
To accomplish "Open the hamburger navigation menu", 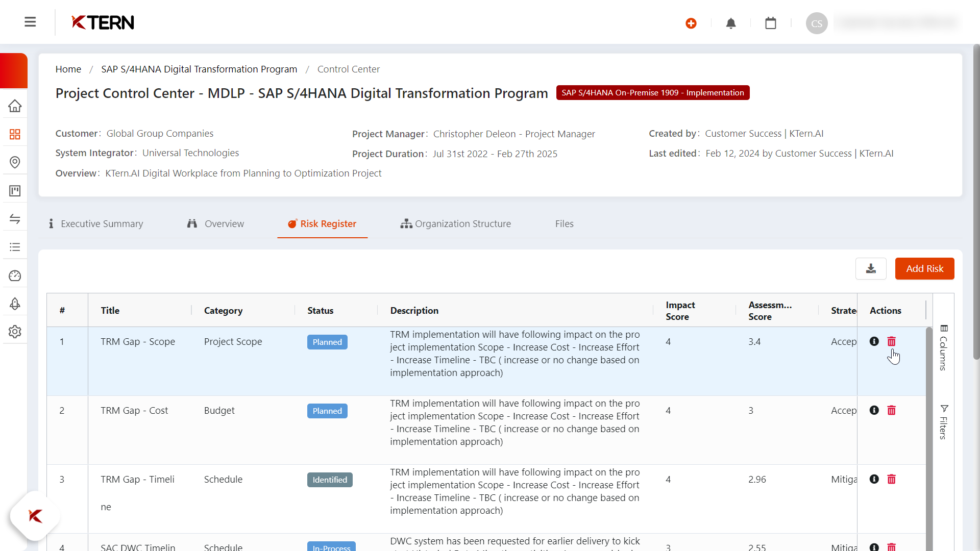I will pyautogui.click(x=30, y=22).
